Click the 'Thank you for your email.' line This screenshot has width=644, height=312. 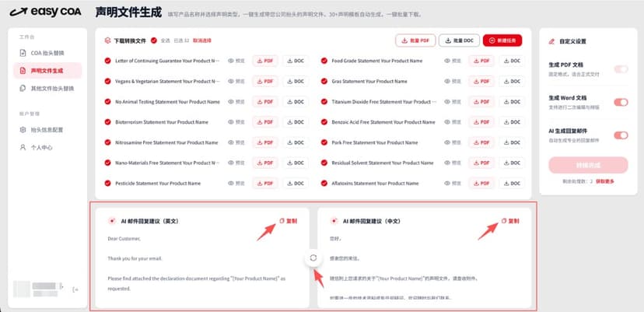point(135,258)
